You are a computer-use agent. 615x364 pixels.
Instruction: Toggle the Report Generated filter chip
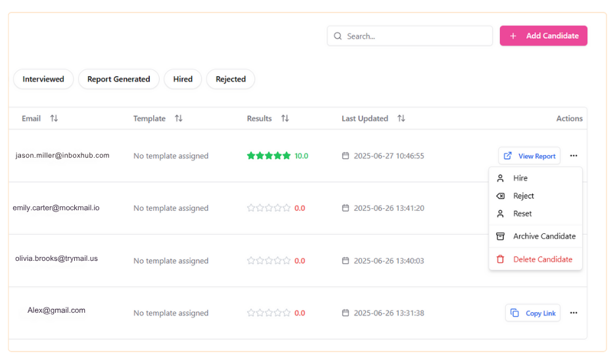tap(119, 79)
